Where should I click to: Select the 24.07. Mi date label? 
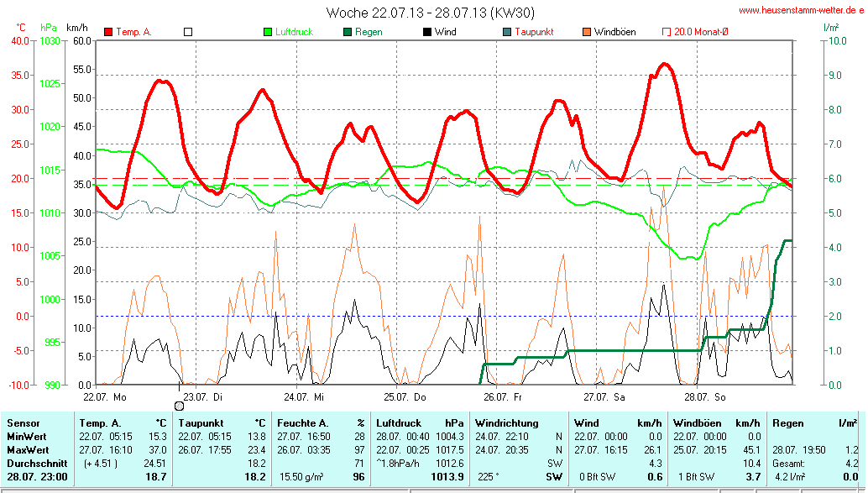click(304, 396)
